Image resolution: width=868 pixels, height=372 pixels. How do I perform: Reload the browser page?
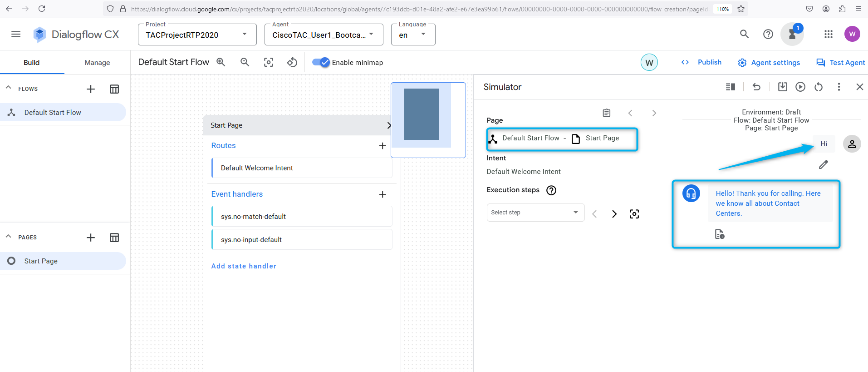coord(42,9)
